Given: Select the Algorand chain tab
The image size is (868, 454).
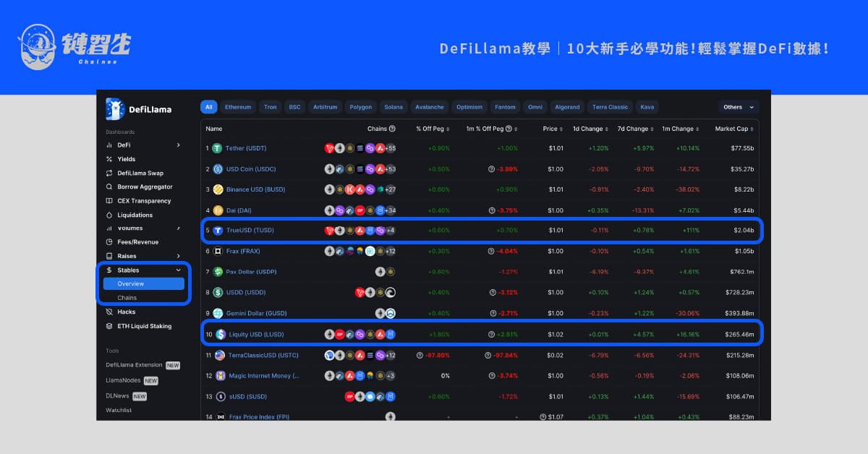Looking at the screenshot, I should tap(567, 107).
